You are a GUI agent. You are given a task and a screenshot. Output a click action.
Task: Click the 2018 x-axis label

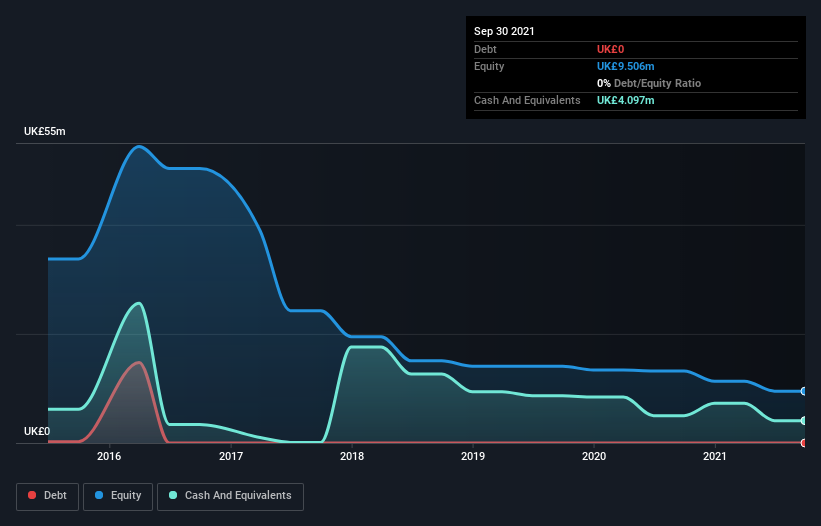point(352,456)
